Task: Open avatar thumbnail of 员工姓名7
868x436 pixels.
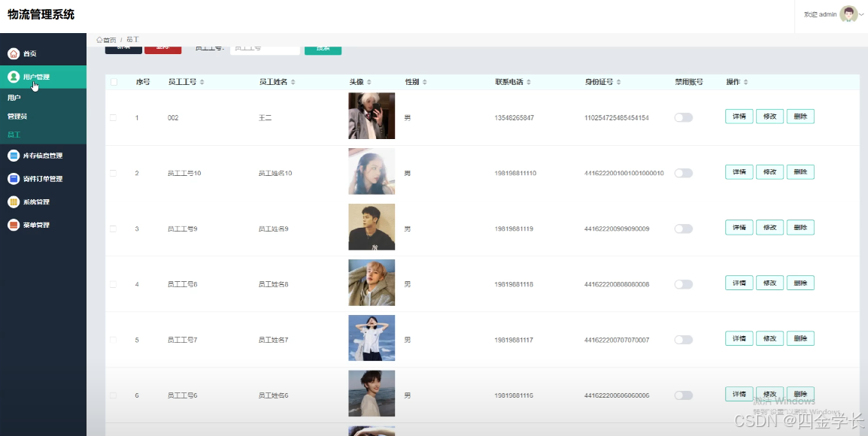Action: coord(372,338)
